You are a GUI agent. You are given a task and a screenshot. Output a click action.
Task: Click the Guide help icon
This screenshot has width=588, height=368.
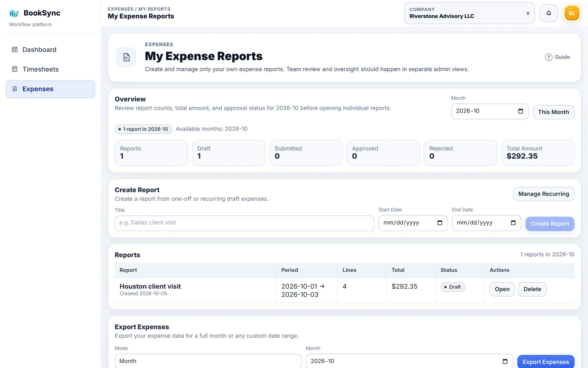(549, 57)
